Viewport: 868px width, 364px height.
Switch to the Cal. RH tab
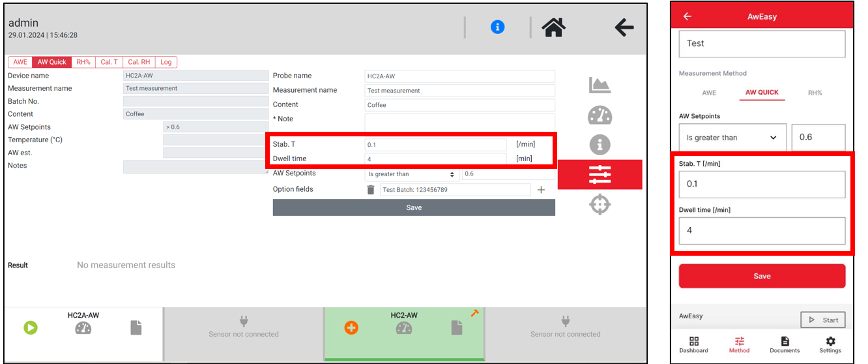click(139, 62)
